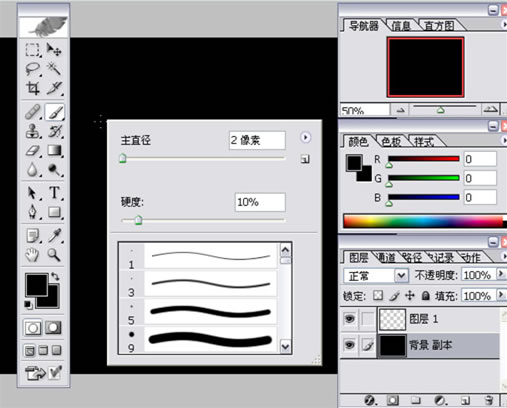The height and width of the screenshot is (408, 507).
Task: Hide 背景 副本 layer eye icon
Action: pyautogui.click(x=349, y=344)
